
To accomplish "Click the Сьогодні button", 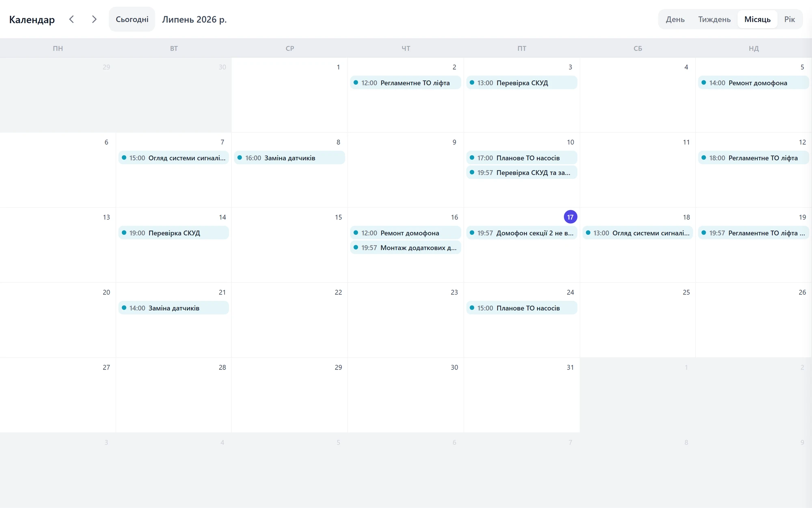I will [x=132, y=19].
